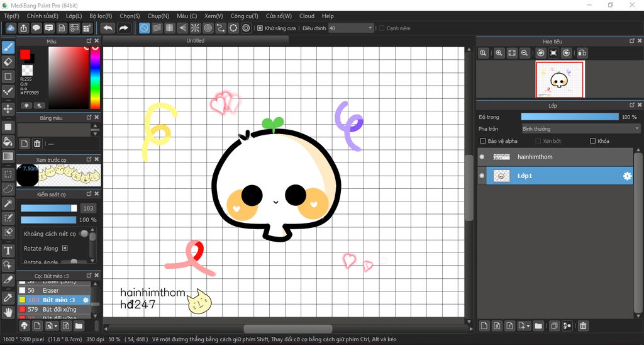Open the Bộ lọc(R) menu
This screenshot has height=345, width=644.
(101, 16)
